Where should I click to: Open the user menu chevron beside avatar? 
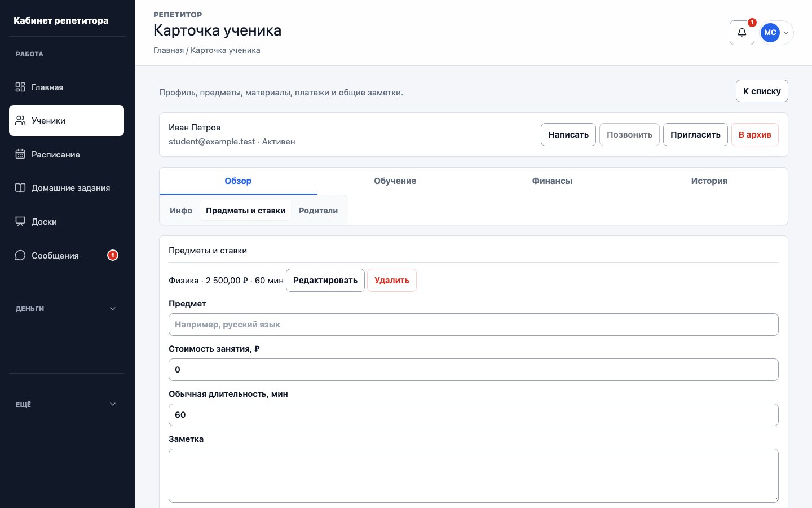[786, 33]
